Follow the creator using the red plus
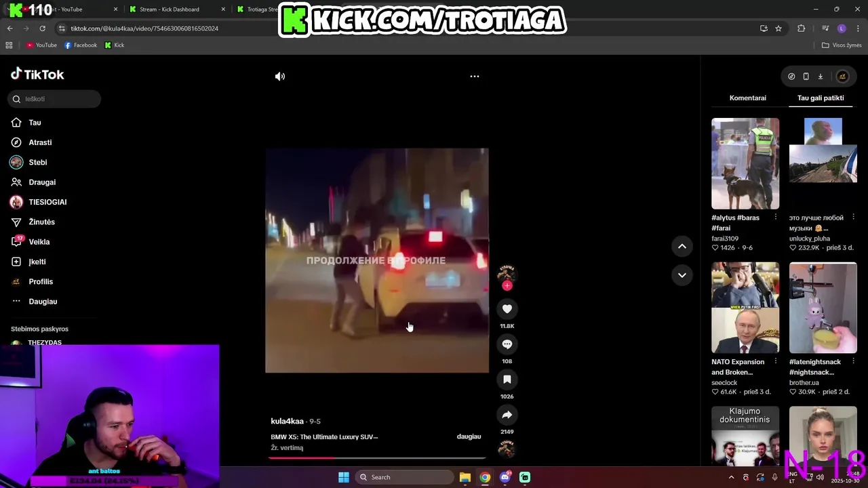This screenshot has width=868, height=488. 507,286
